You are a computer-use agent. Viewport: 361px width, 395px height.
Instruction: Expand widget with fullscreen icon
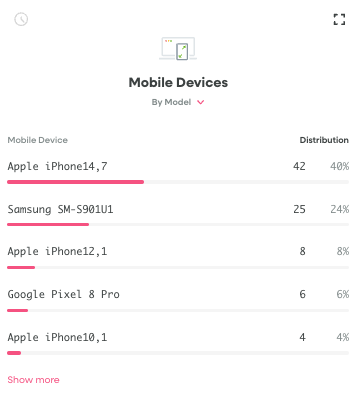tap(339, 19)
